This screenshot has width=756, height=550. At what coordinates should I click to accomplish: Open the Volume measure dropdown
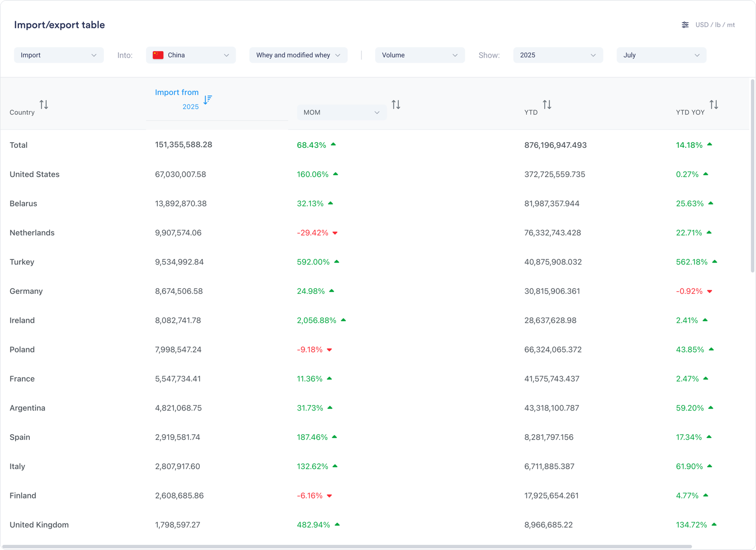[x=420, y=55]
